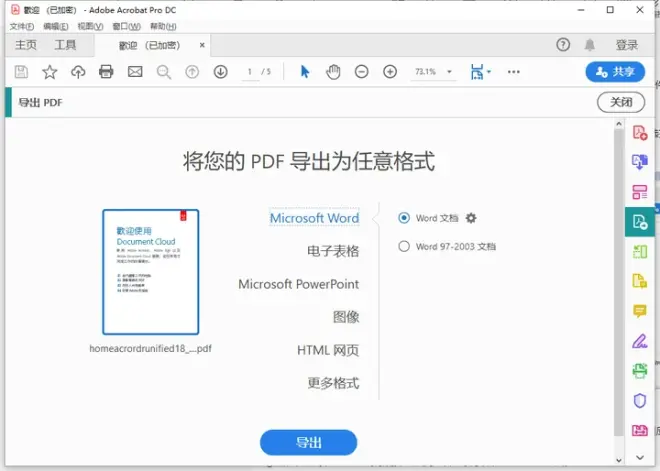The height and width of the screenshot is (471, 660).
Task: Open the zoom percentage dropdown
Action: tap(449, 72)
